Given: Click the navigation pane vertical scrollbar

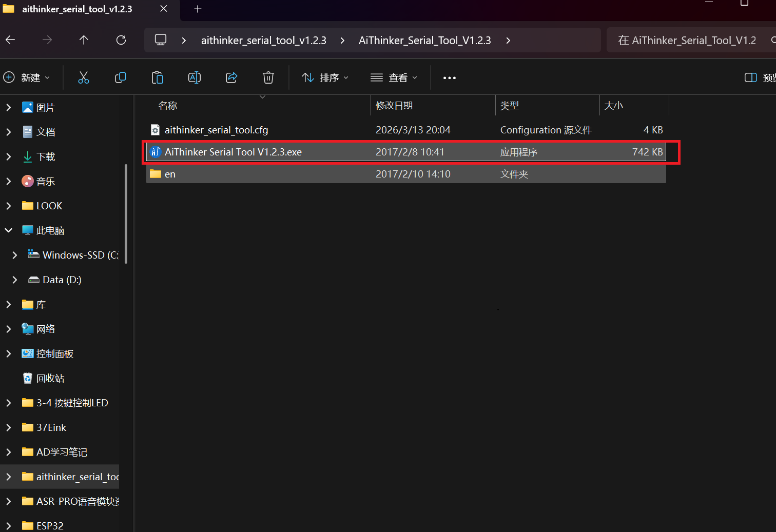Looking at the screenshot, I should tap(126, 213).
